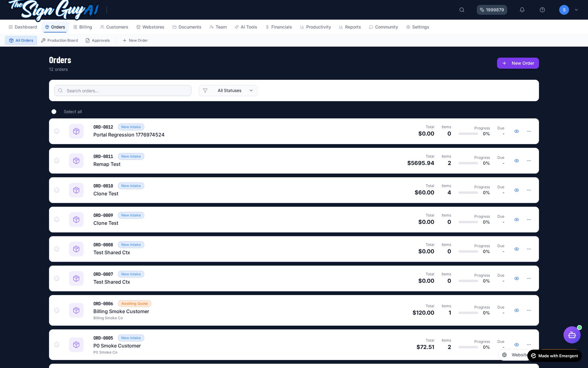Viewport: 588px width, 368px height.
Task: Open more options for ORD-0008
Action: click(x=529, y=249)
